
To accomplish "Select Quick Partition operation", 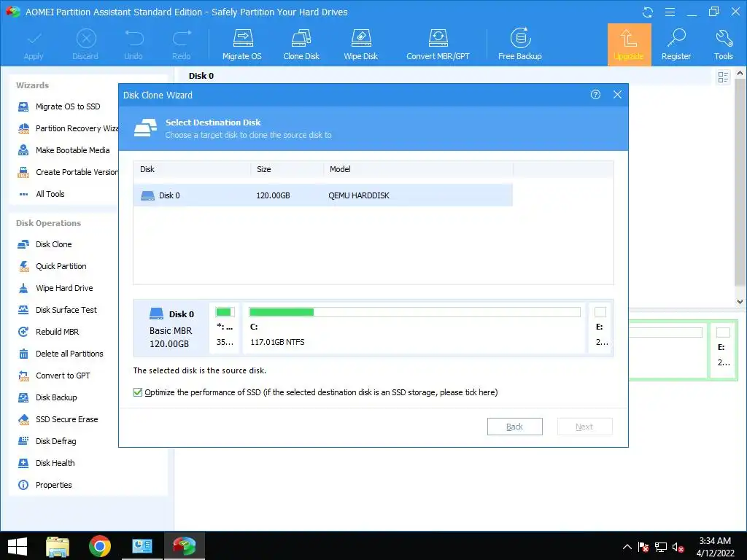I will (x=52, y=266).
